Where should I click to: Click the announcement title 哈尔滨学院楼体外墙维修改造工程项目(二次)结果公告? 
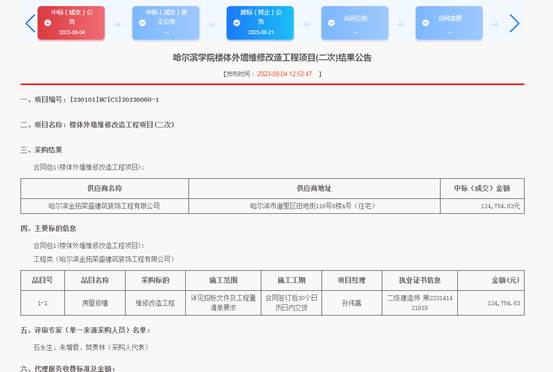pos(272,58)
